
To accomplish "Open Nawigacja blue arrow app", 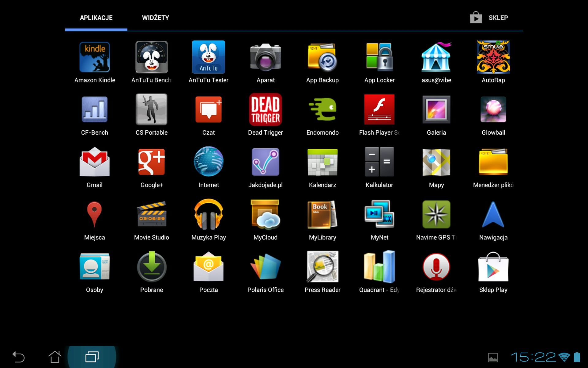I will click(493, 215).
